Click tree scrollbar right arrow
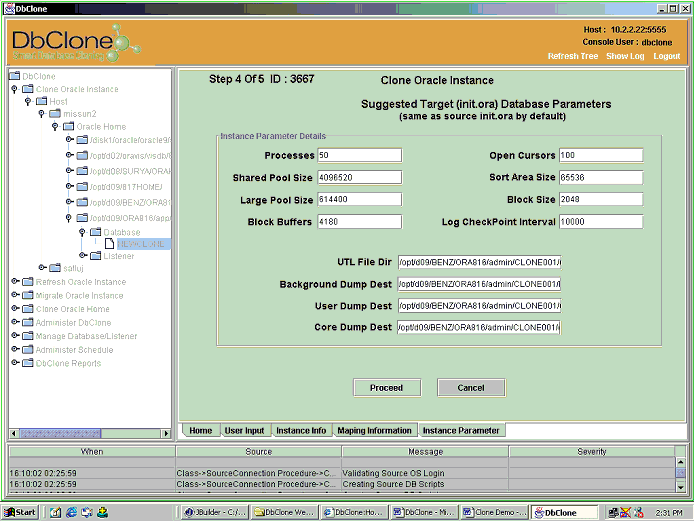Screen dimensions: 694x521 166,433
